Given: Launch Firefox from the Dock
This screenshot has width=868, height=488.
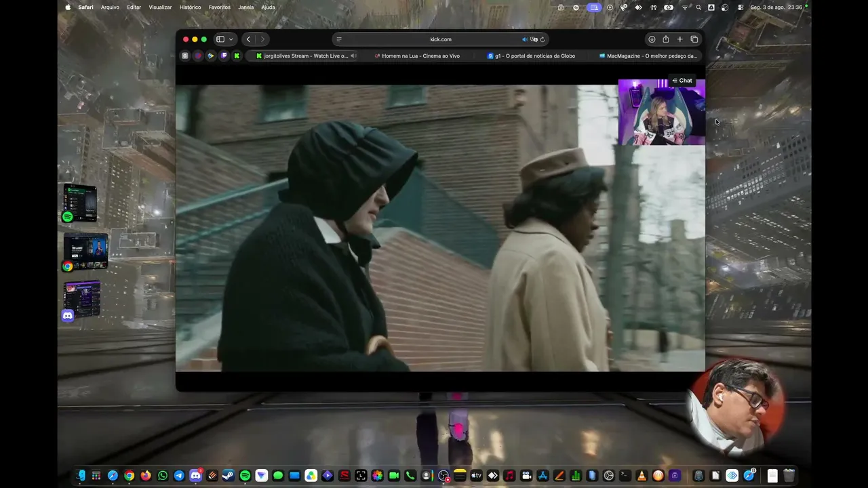Looking at the screenshot, I should (146, 476).
